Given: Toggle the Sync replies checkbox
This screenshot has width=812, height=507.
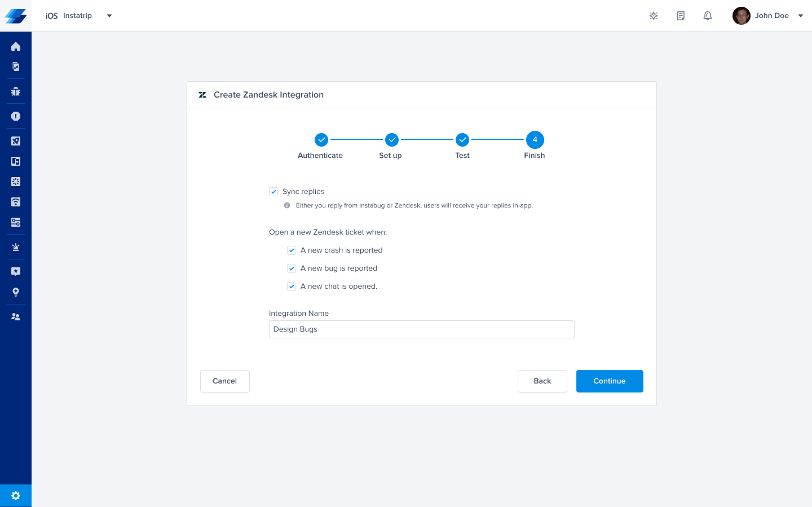Looking at the screenshot, I should pyautogui.click(x=273, y=192).
